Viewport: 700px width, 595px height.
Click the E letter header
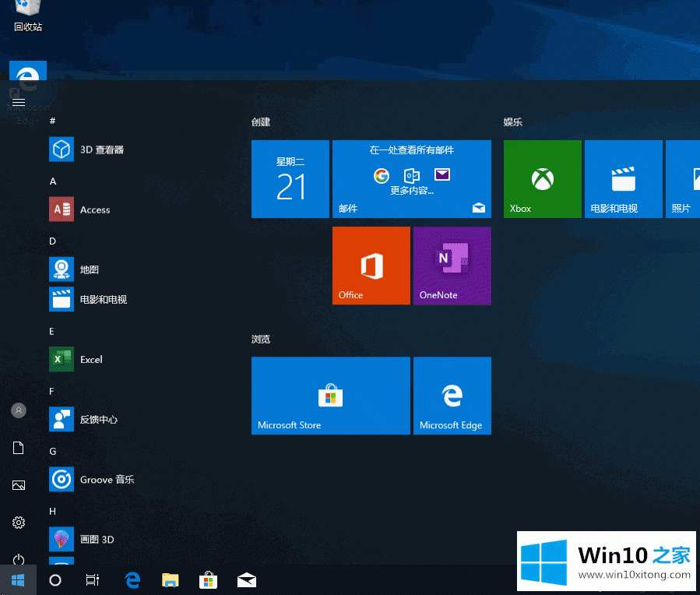(52, 331)
